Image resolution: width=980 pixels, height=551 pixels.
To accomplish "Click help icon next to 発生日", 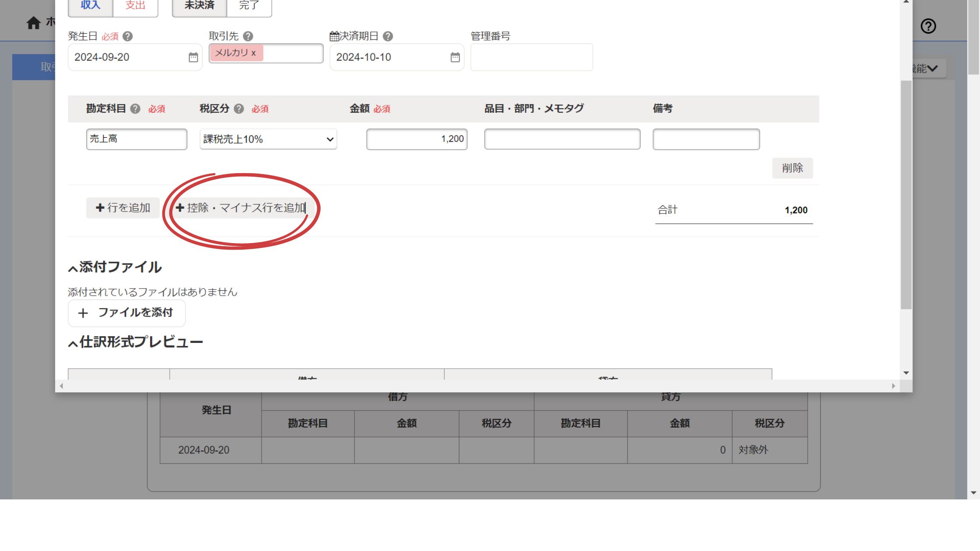I will (x=127, y=36).
